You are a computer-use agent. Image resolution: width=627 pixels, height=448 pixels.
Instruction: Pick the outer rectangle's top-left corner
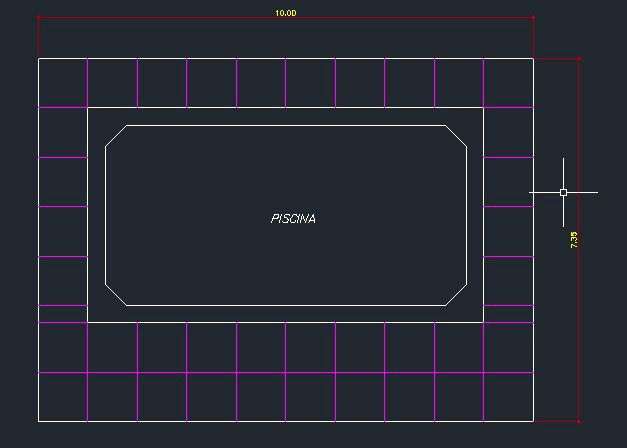coord(39,58)
